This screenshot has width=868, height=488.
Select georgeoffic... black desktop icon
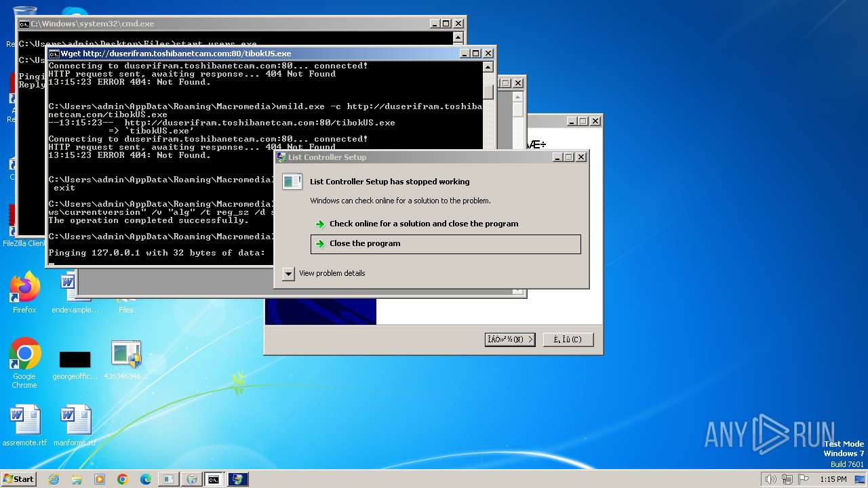(75, 365)
